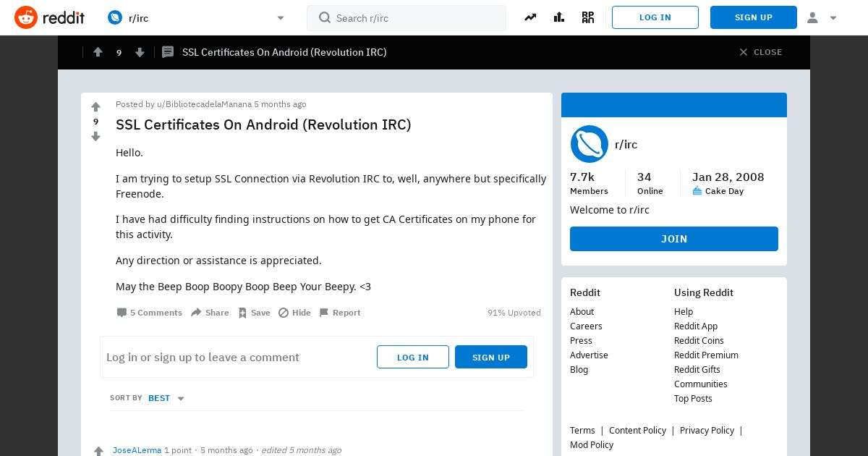Click the r/irc community icon in header
This screenshot has height=456, width=868.
click(114, 17)
